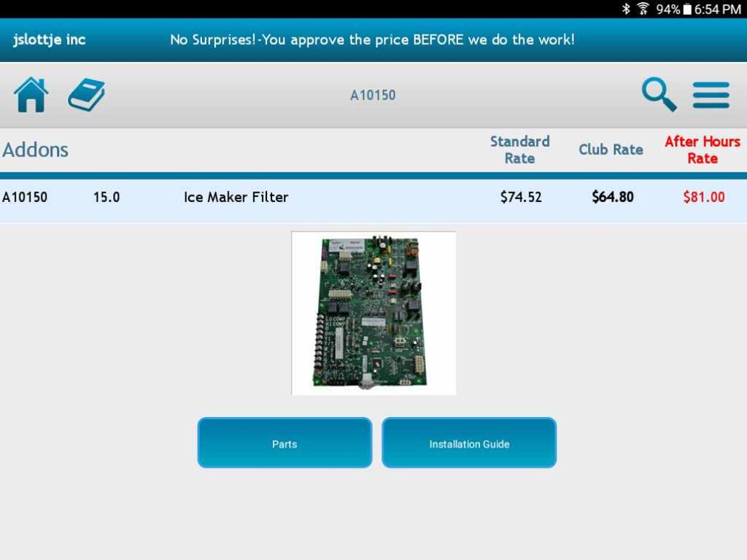This screenshot has height=560, width=747.
Task: Open the price book icon
Action: [x=86, y=95]
